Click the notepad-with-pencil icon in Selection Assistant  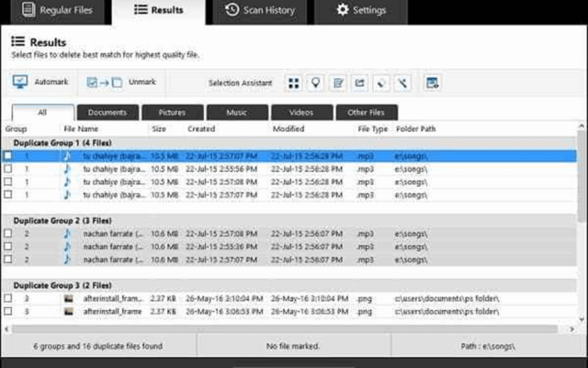click(x=337, y=83)
